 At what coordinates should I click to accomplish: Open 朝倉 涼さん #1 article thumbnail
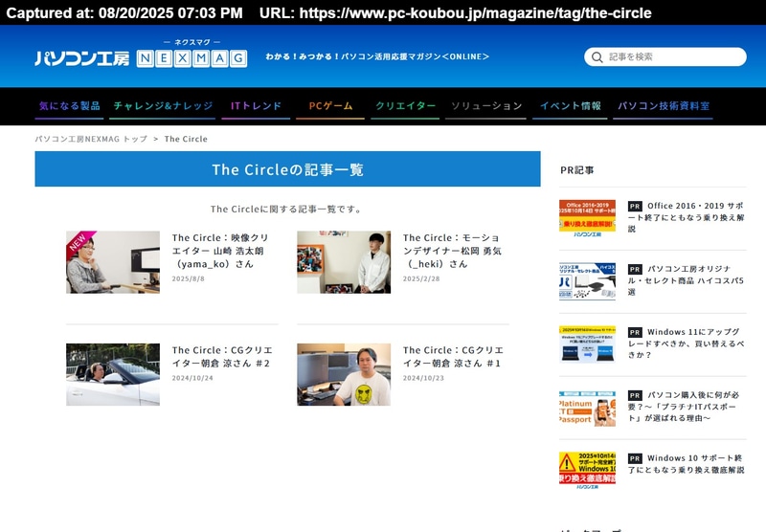pyautogui.click(x=344, y=374)
